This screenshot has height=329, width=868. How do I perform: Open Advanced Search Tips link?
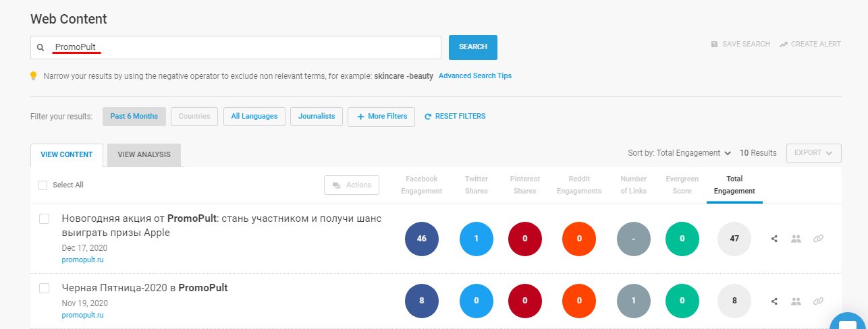(x=475, y=76)
